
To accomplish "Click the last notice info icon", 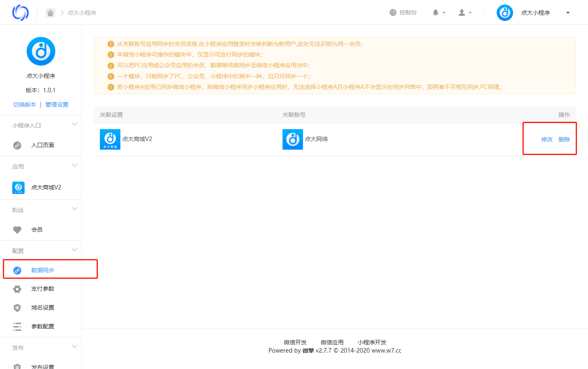I will tap(111, 87).
